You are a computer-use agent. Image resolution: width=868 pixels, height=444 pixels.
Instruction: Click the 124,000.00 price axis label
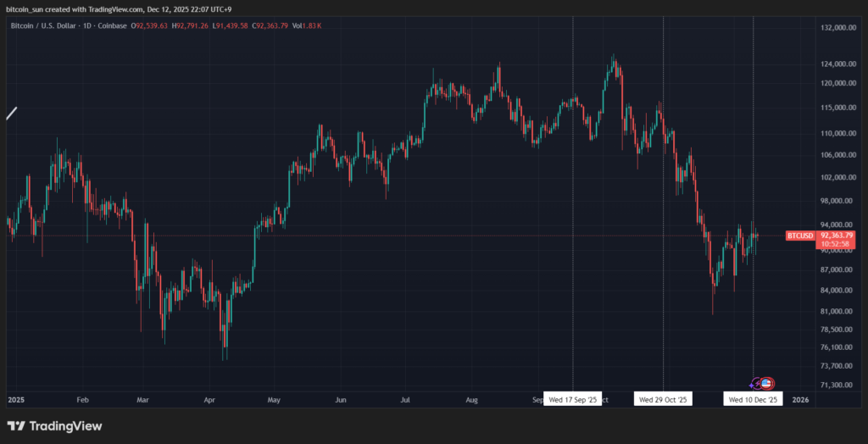tap(836, 64)
